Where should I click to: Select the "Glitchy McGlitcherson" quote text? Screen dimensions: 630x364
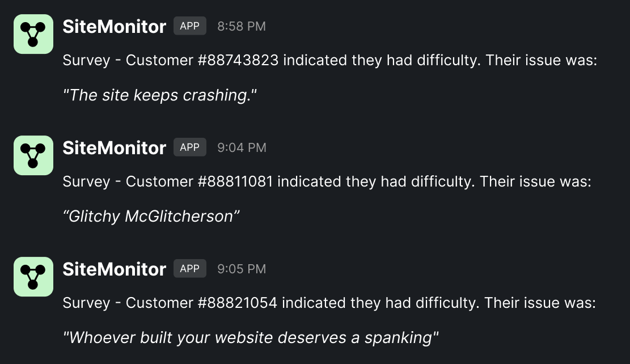(x=151, y=217)
